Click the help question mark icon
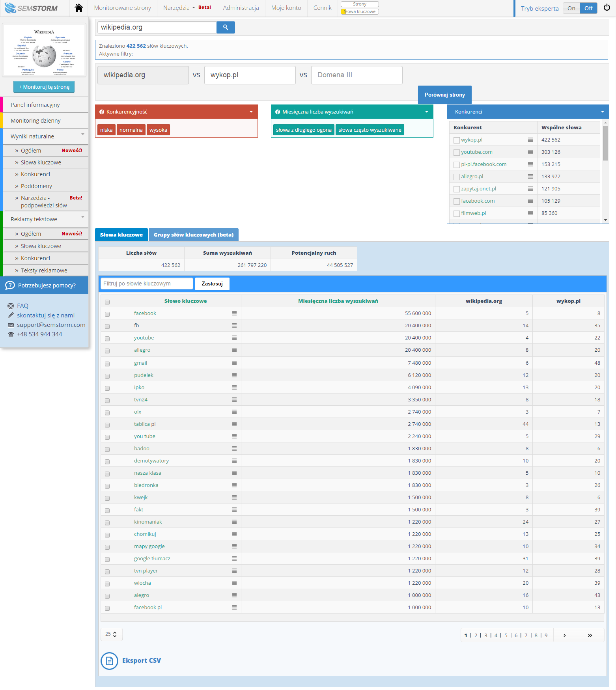 click(10, 285)
